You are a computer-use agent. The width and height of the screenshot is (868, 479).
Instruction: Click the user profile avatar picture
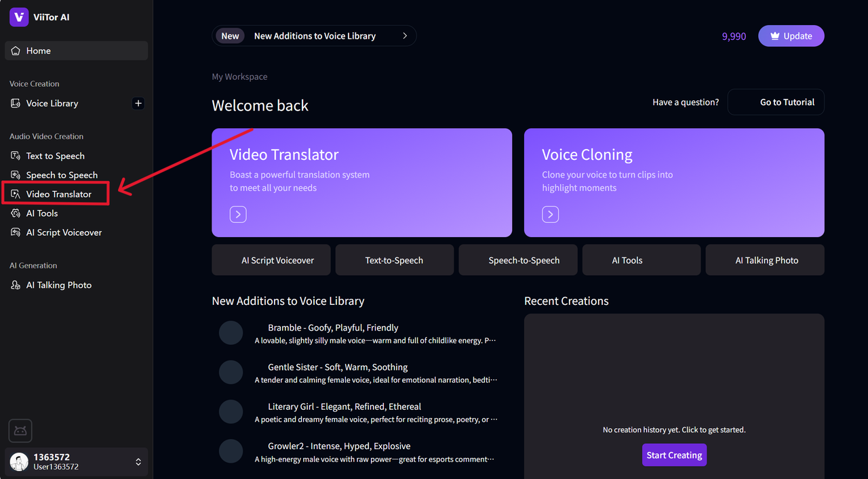[x=19, y=462]
